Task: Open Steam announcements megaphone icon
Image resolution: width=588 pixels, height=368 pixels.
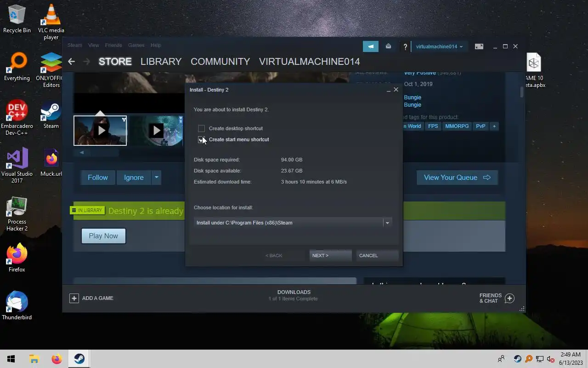Action: click(x=371, y=46)
